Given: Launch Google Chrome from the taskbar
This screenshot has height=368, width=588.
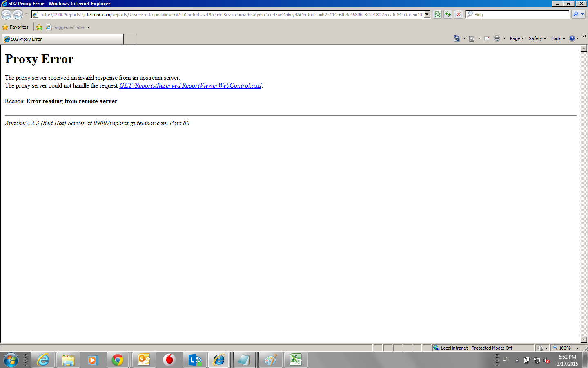Looking at the screenshot, I should tap(118, 360).
